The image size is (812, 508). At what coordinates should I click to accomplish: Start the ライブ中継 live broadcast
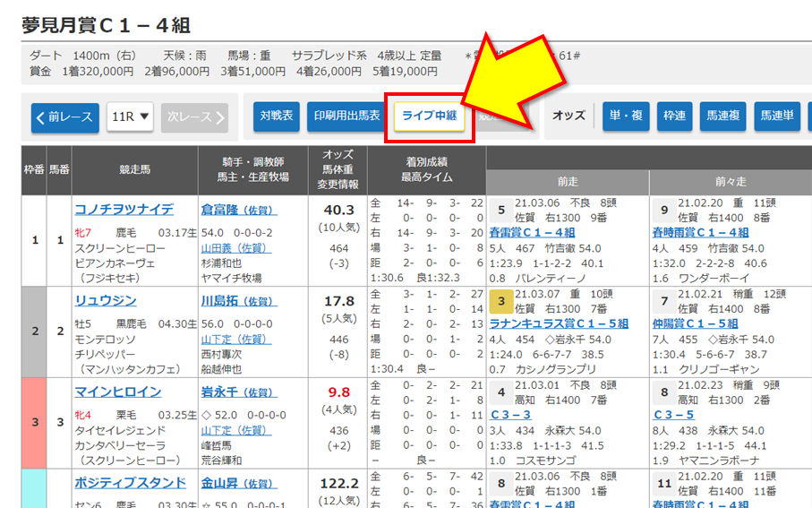[x=429, y=116]
